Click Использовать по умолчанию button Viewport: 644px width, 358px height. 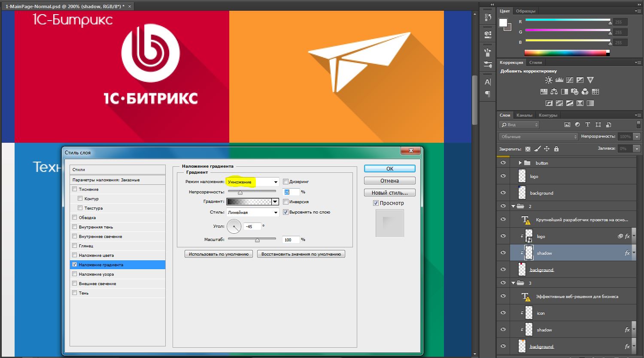tap(219, 254)
